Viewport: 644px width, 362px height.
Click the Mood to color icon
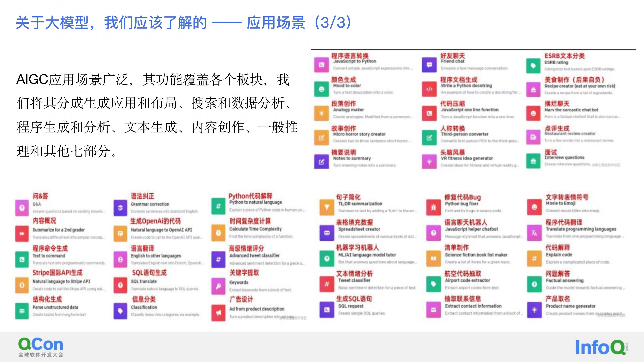(x=322, y=89)
